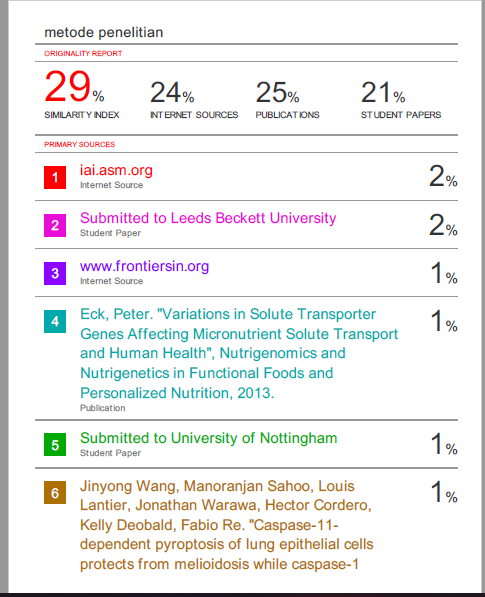Open Submitted to University of Nottingham source
Screen dimensions: 485x597
click(x=209, y=438)
